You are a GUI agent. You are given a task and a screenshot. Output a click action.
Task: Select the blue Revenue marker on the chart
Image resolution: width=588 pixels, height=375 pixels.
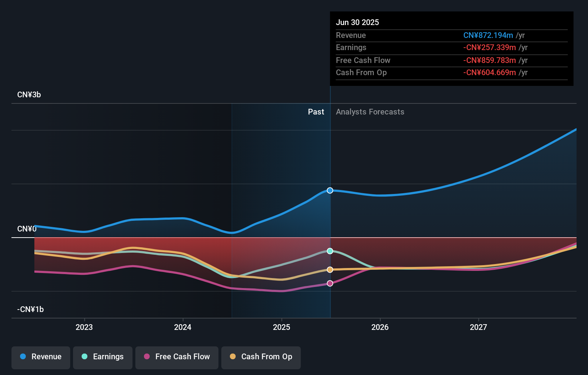330,190
